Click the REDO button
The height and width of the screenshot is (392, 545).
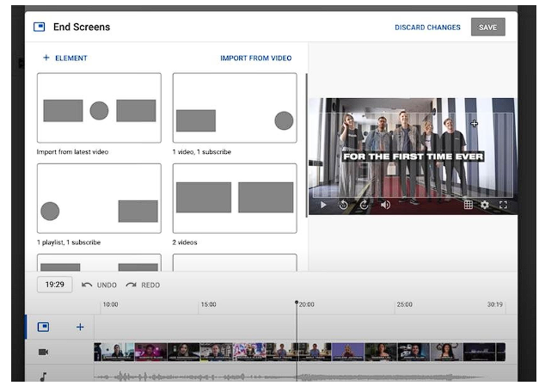point(143,285)
